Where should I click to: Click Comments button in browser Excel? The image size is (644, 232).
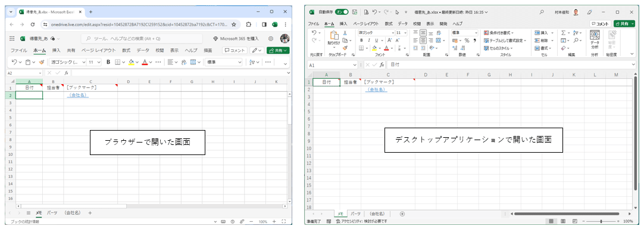click(x=235, y=50)
